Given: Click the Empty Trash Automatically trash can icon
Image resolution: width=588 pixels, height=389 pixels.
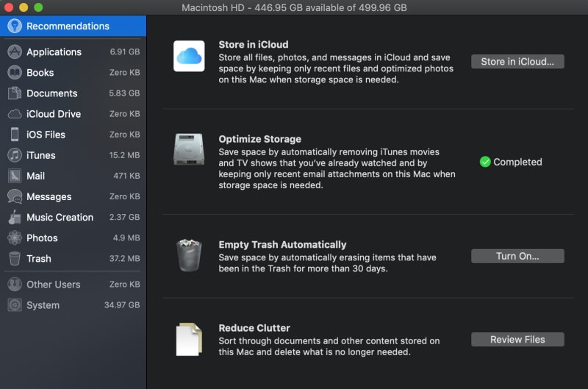Looking at the screenshot, I should [189, 255].
